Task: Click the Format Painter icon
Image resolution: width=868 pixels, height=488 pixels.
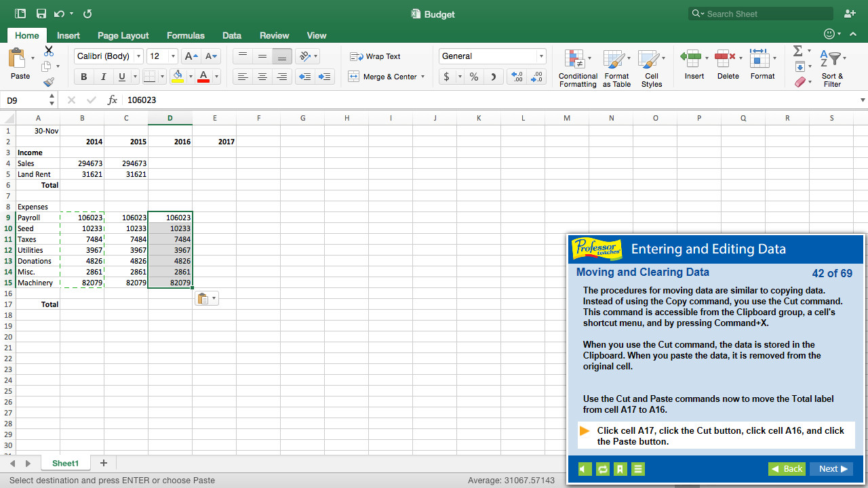Action: (x=48, y=81)
